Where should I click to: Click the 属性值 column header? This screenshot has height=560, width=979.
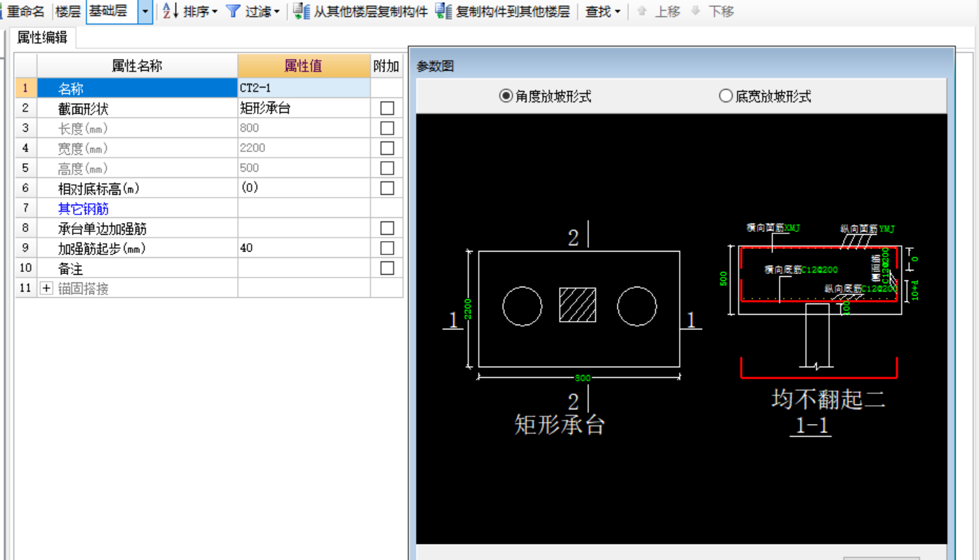click(304, 66)
